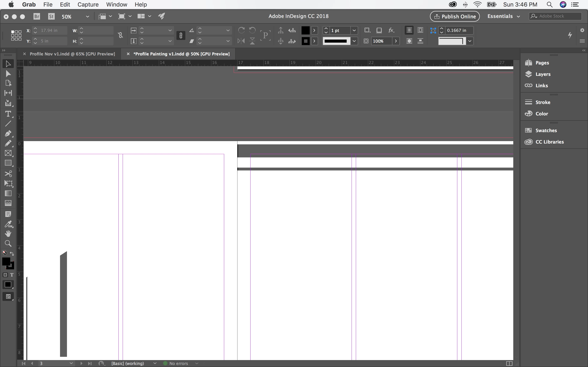588x367 pixels.
Task: Toggle constrain proportions for width and height
Action: point(120,35)
